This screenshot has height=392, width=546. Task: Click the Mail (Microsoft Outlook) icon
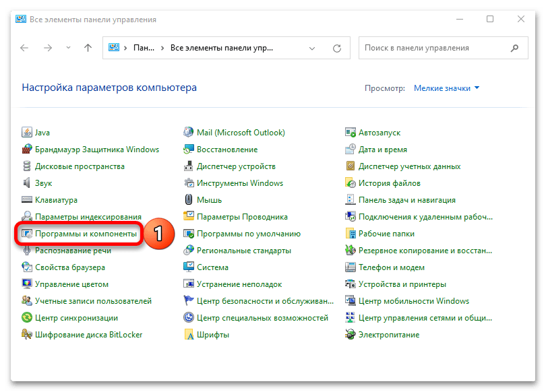click(188, 133)
